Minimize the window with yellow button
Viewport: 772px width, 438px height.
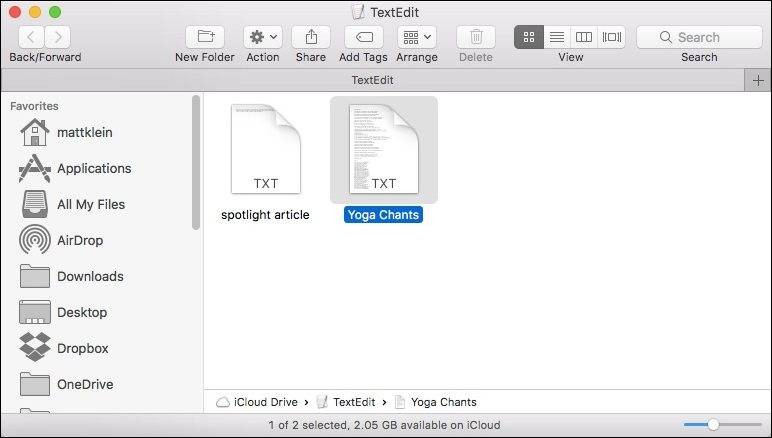[35, 12]
